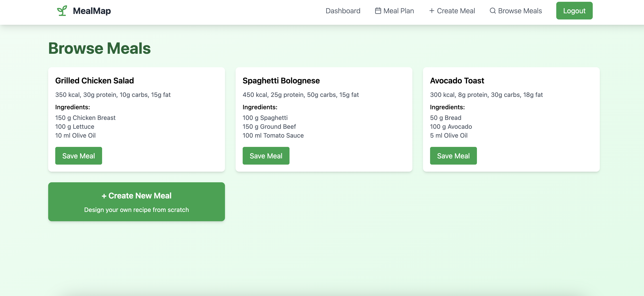This screenshot has width=644, height=296.
Task: Save the Spaghetti Bolognese meal
Action: click(266, 156)
